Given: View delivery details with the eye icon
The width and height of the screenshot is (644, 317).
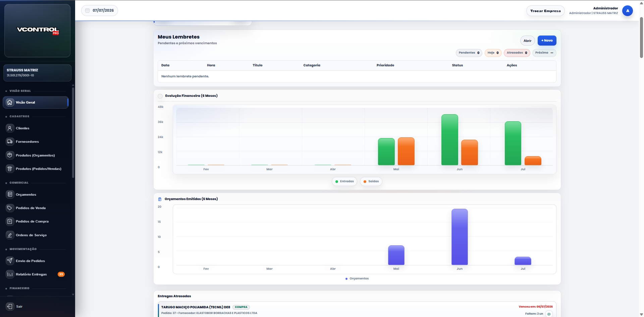Looking at the screenshot, I should pos(549,314).
